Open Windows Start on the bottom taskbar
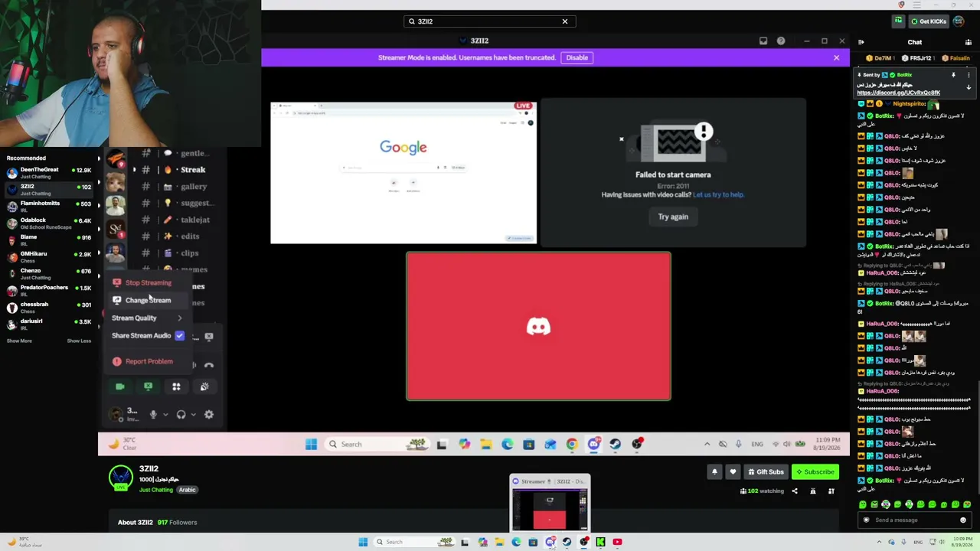 363,542
